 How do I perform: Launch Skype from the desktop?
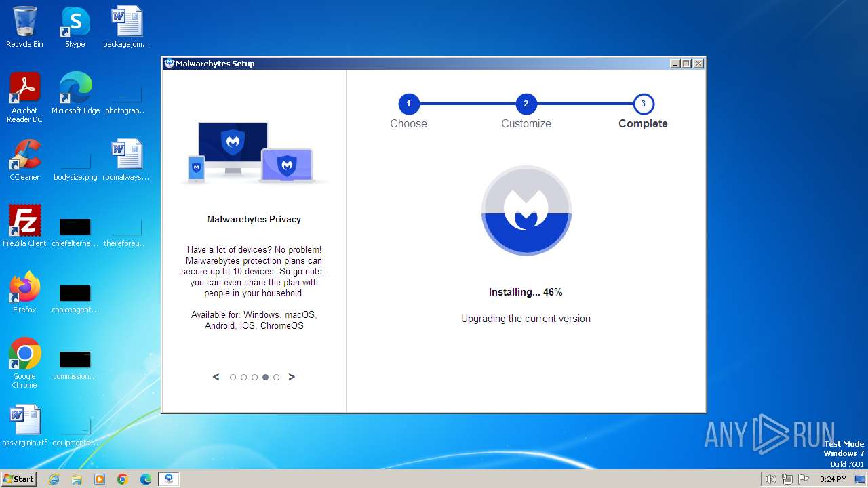tap(75, 27)
